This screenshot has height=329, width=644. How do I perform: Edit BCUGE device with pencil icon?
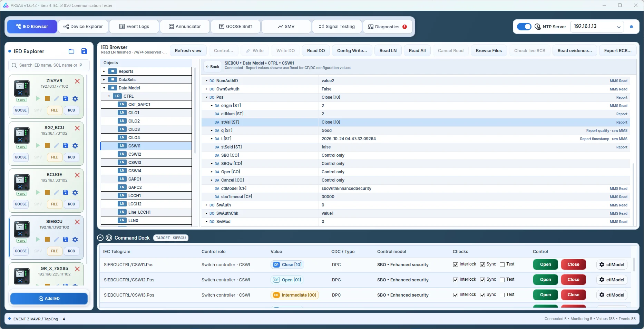(57, 193)
